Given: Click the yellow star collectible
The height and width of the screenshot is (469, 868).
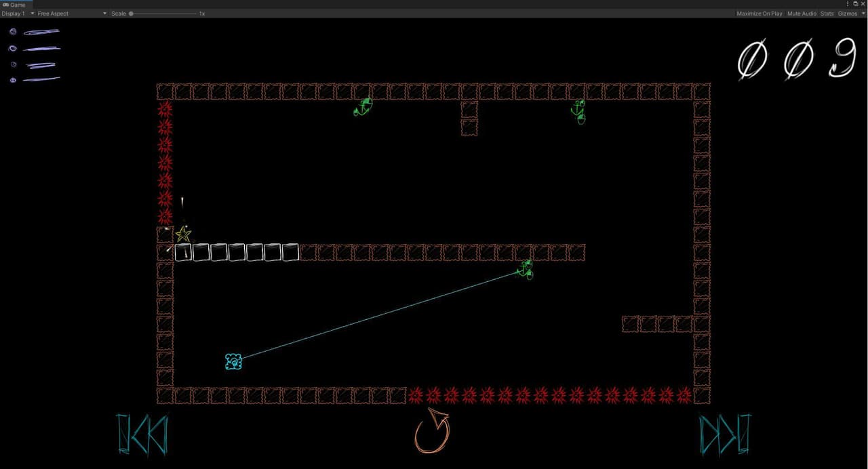Looking at the screenshot, I should pyautogui.click(x=183, y=234).
